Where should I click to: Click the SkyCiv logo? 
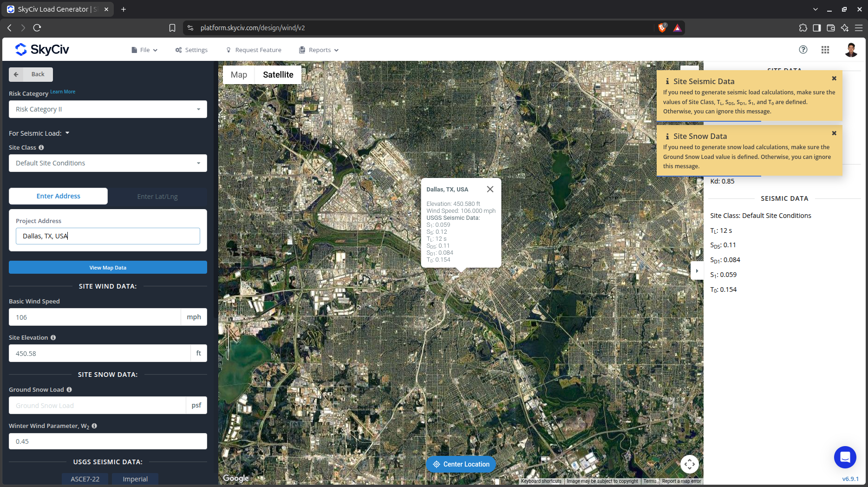pyautogui.click(x=42, y=49)
